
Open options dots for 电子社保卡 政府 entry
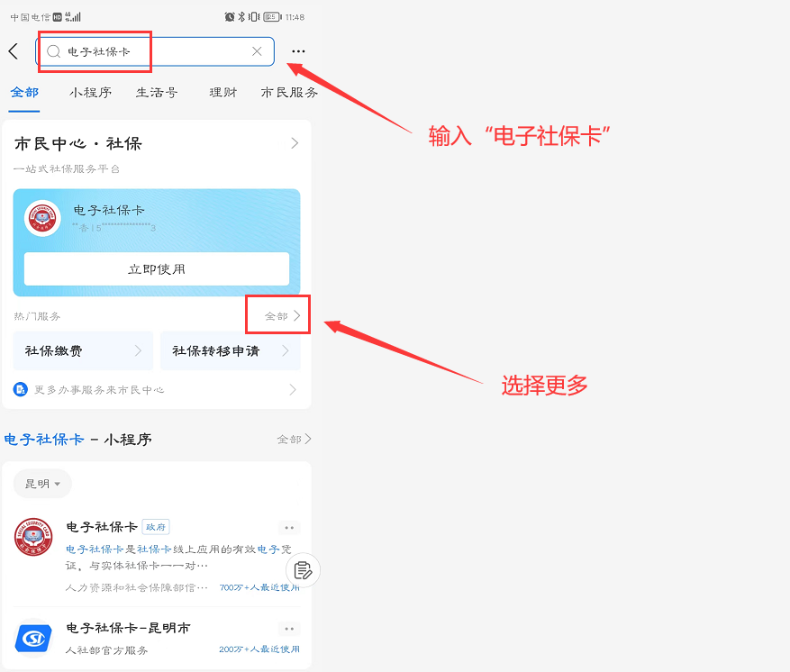pyautogui.click(x=289, y=528)
